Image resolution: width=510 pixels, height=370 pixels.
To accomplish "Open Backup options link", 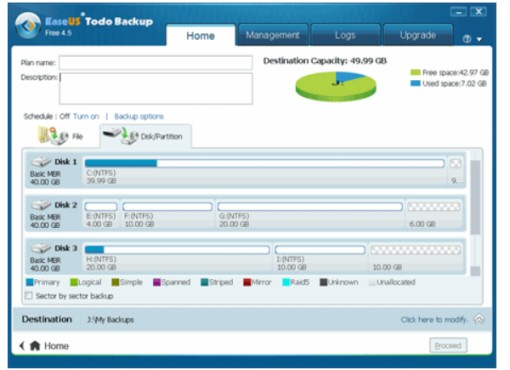I will tap(139, 116).
